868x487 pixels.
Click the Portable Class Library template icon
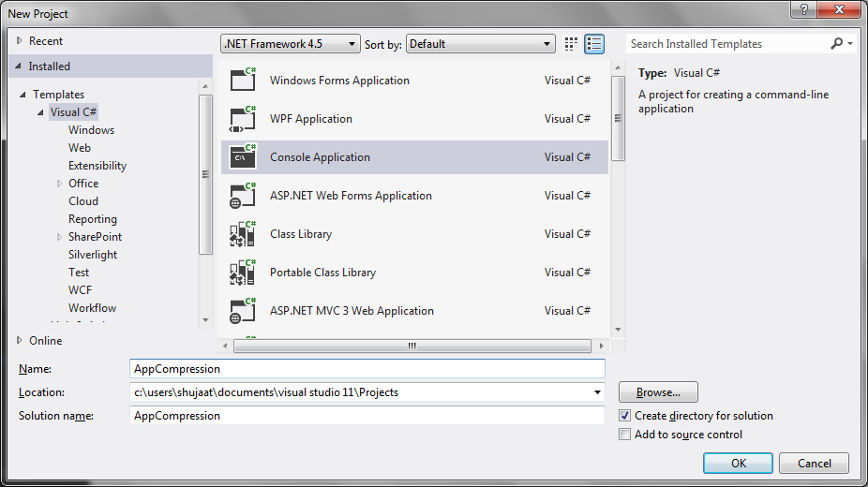[x=243, y=272]
